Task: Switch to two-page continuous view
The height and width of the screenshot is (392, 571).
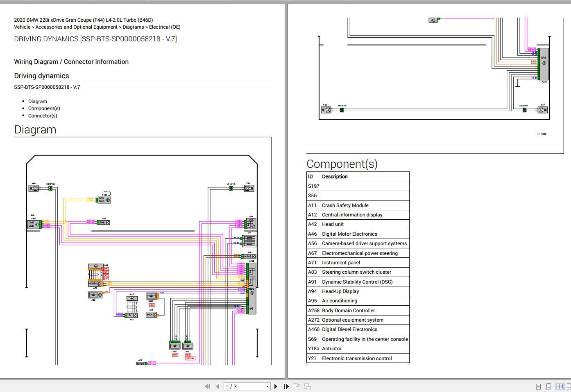Action: pyautogui.click(x=569, y=386)
